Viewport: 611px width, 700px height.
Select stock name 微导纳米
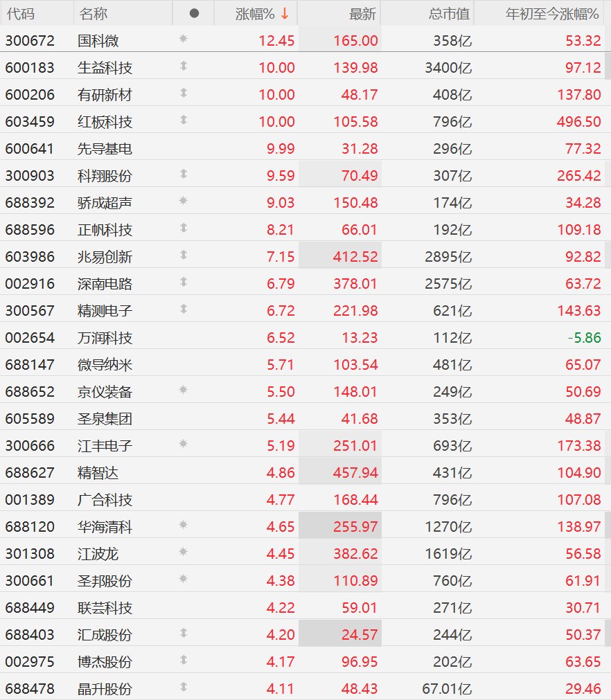[x=105, y=365]
